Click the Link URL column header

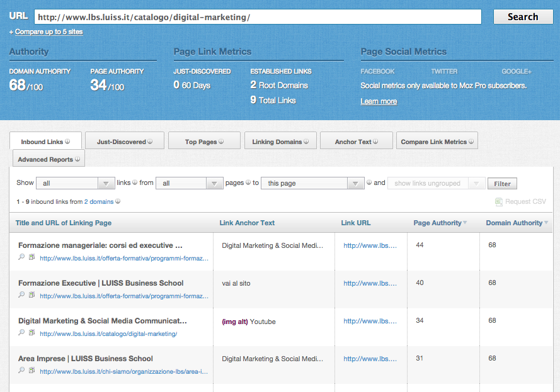pos(356,223)
